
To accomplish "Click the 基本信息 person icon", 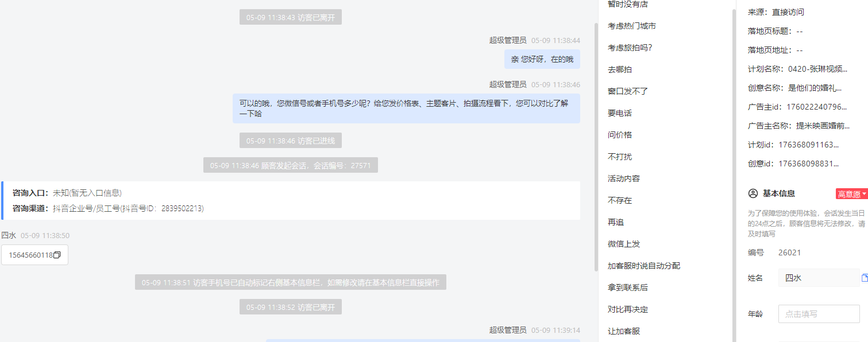I will [753, 194].
